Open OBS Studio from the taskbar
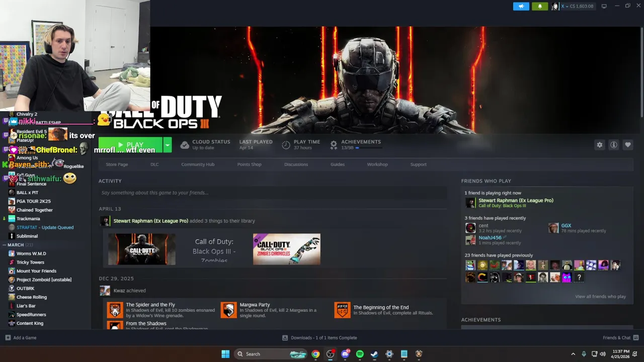644x362 pixels. pos(330,354)
